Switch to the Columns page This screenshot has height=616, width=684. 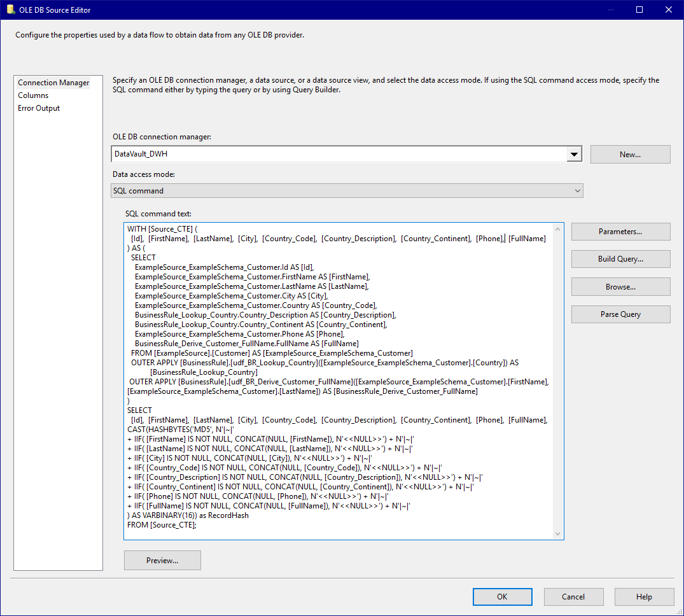pos(33,95)
